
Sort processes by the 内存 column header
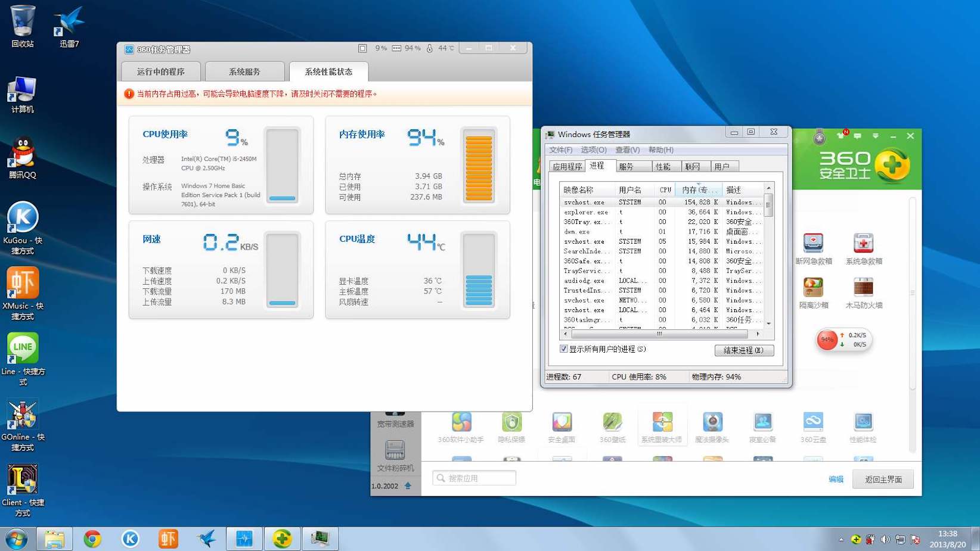(x=698, y=190)
